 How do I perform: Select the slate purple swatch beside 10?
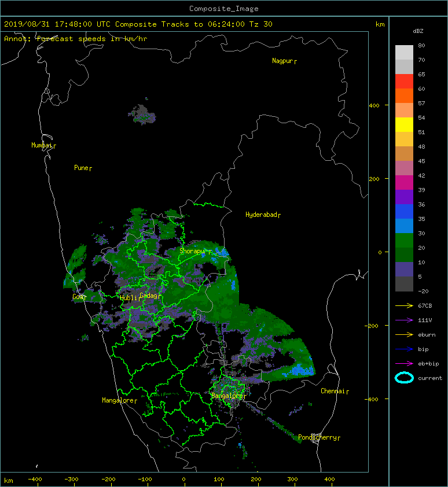(404, 270)
